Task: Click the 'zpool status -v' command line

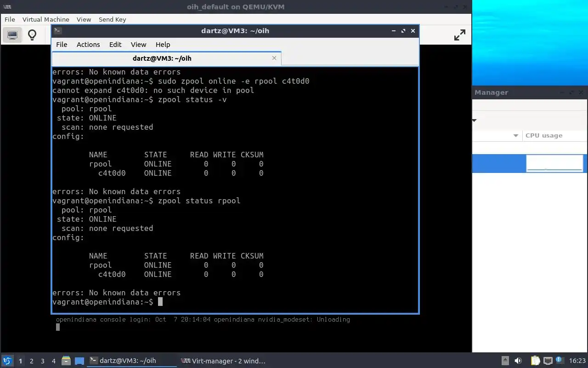Action: pos(140,99)
